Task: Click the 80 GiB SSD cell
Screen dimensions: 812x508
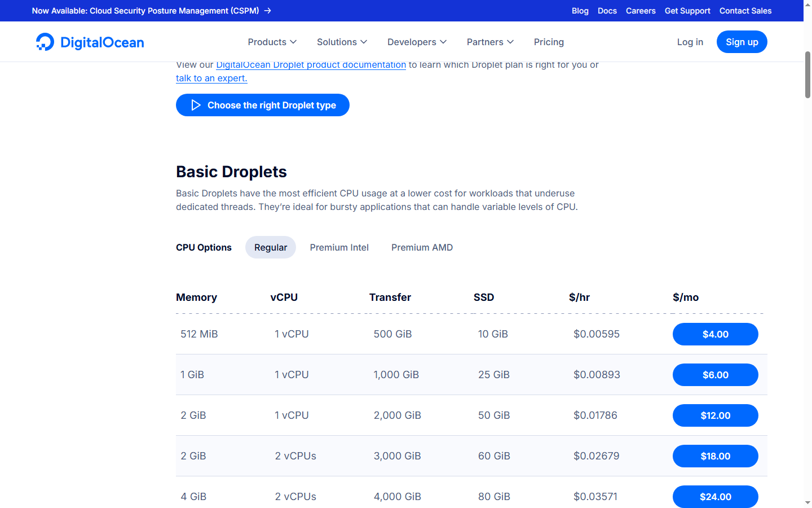Action: (x=494, y=497)
